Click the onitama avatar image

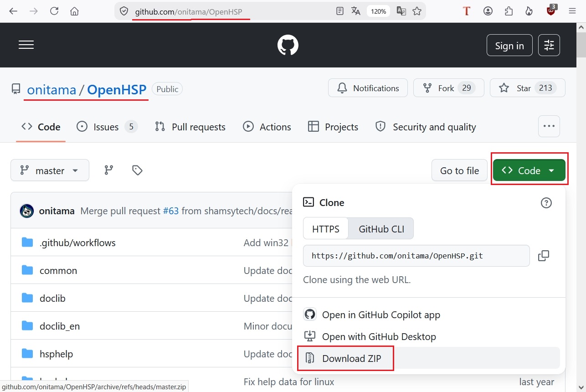pos(27,211)
